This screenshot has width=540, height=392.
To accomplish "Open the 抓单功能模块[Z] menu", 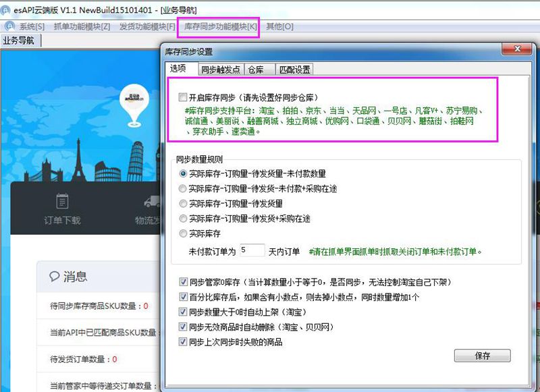I will [82, 26].
